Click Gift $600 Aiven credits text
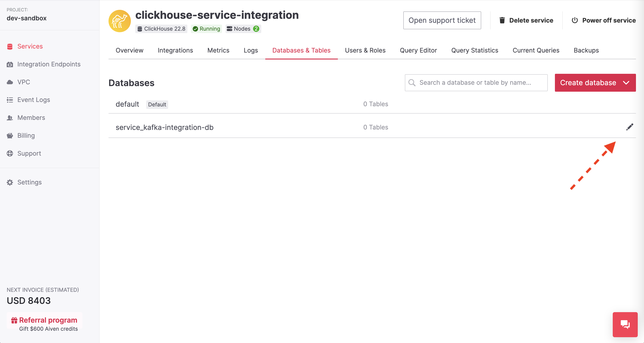Image resolution: width=644 pixels, height=343 pixels. click(48, 329)
